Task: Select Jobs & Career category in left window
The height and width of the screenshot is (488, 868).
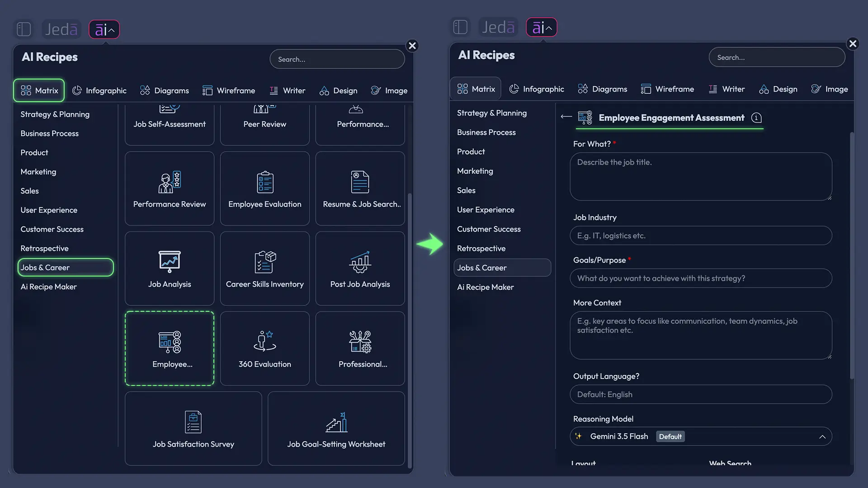Action: (66, 267)
